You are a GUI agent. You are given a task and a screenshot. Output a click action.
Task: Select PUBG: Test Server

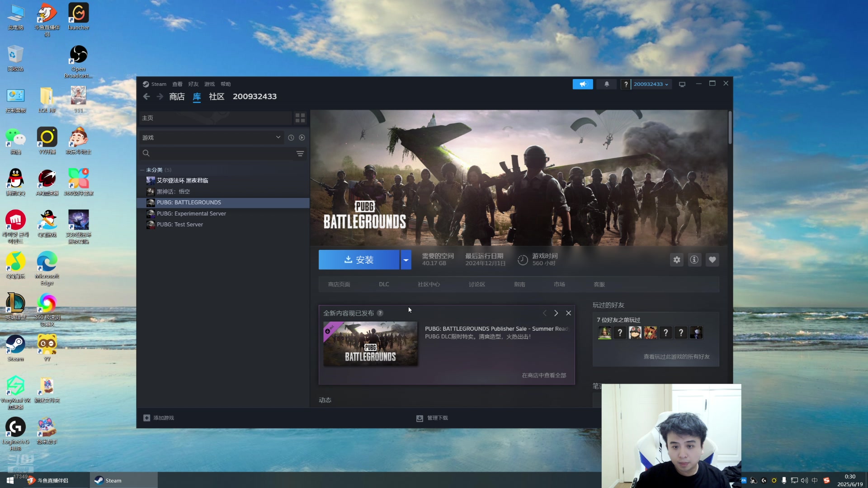pyautogui.click(x=223, y=225)
